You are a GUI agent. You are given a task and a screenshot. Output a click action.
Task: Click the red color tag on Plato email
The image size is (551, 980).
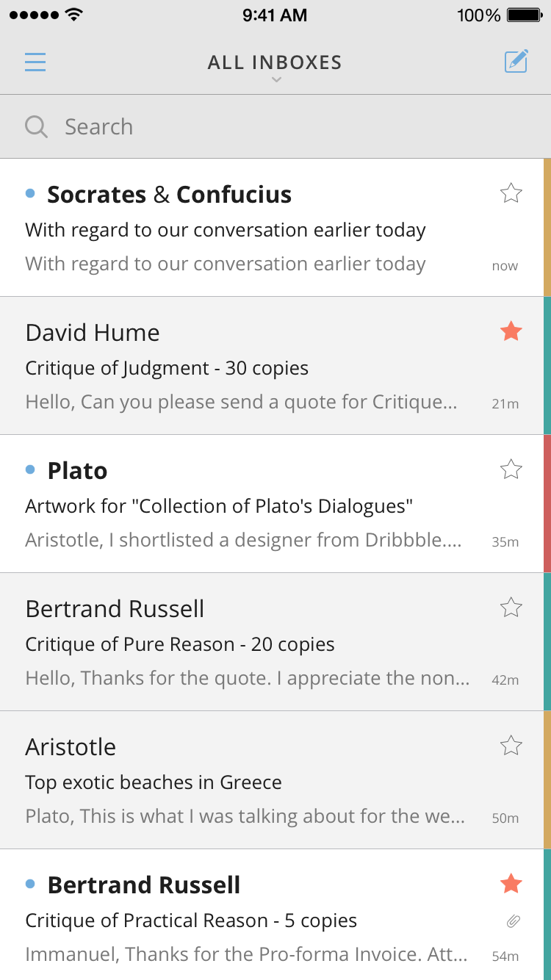[547, 503]
